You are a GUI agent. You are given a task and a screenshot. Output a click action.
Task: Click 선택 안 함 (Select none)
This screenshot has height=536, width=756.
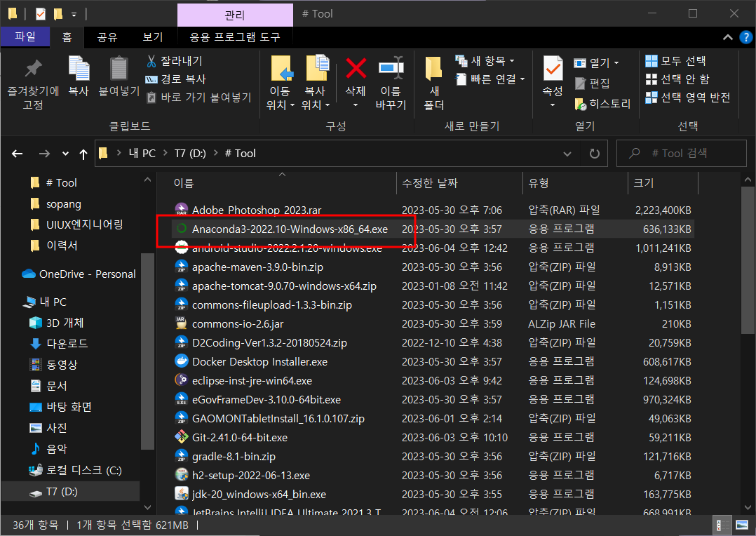pyautogui.click(x=678, y=79)
